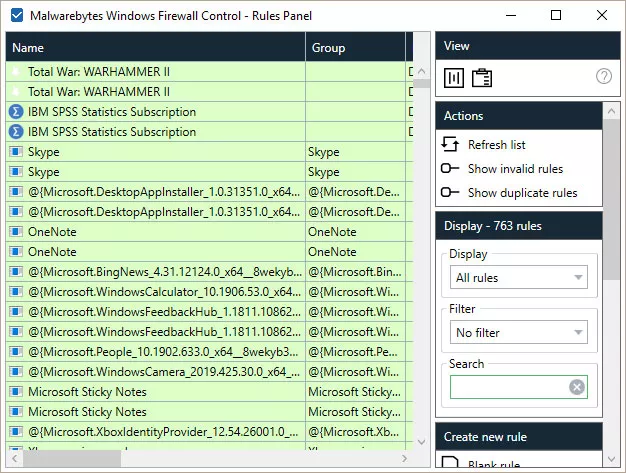
Task: Toggle Show invalid rules switch
Action: [450, 168]
